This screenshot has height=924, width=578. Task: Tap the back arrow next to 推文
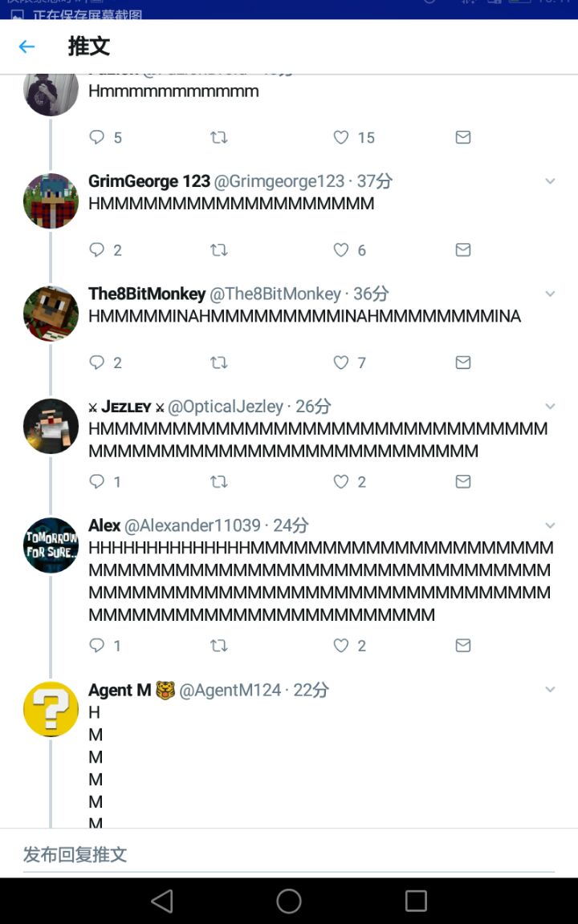(x=27, y=47)
